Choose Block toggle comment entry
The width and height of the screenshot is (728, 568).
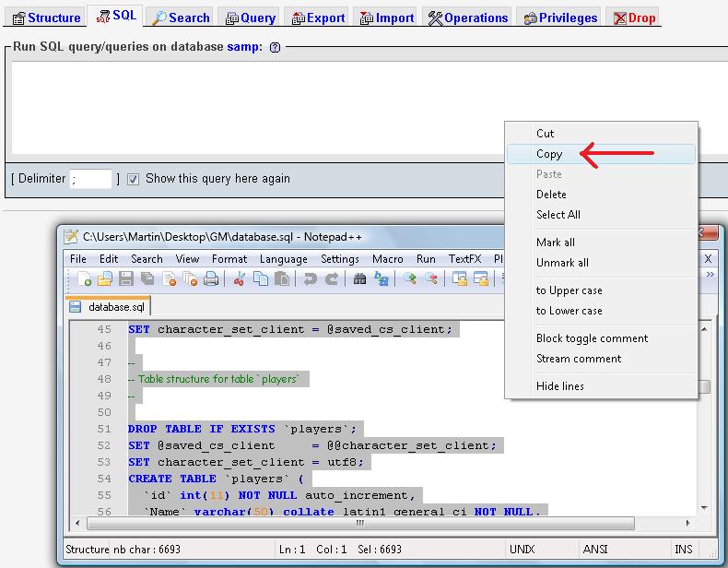[601, 338]
